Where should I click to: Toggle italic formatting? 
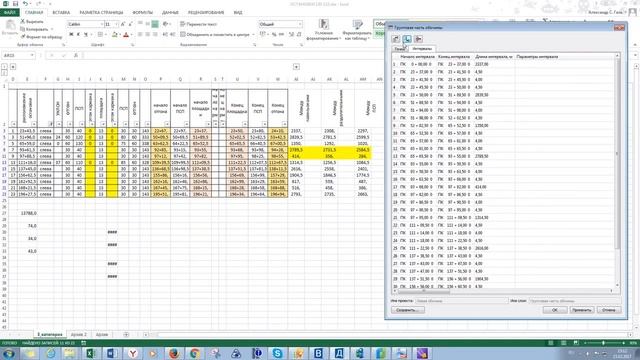78,35
